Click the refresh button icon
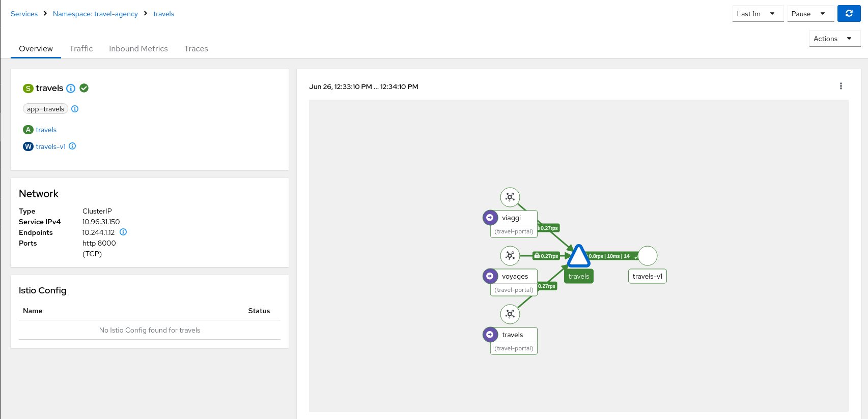Screen dimensions: 868x419 coord(849,14)
